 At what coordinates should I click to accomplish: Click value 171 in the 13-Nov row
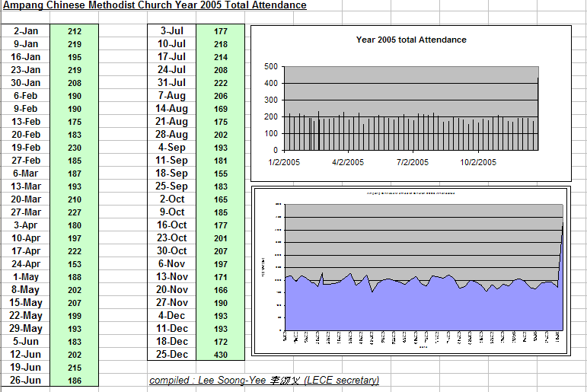click(221, 277)
